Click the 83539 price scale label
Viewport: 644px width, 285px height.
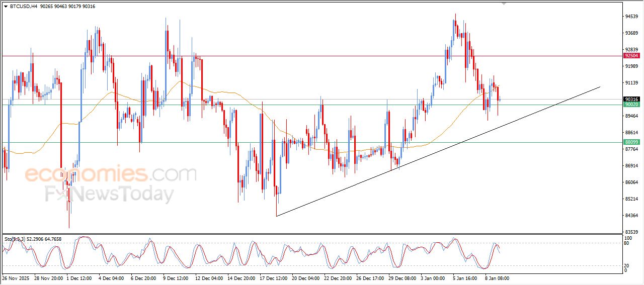tap(631, 232)
